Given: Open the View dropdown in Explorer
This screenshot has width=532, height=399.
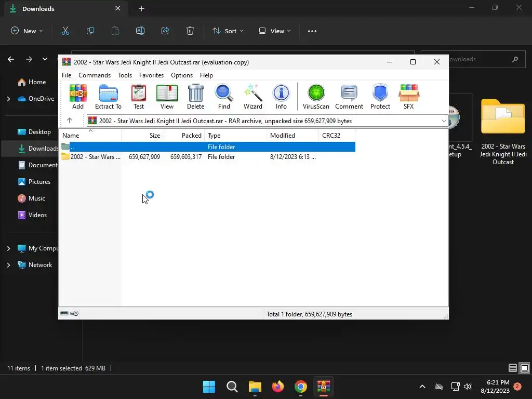Looking at the screenshot, I should tap(275, 31).
